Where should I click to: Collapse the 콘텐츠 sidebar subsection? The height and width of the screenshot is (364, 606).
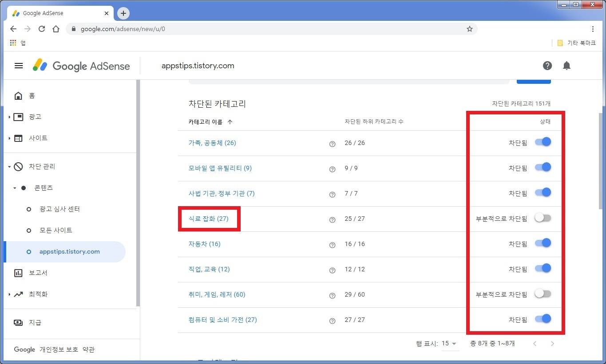(15, 188)
